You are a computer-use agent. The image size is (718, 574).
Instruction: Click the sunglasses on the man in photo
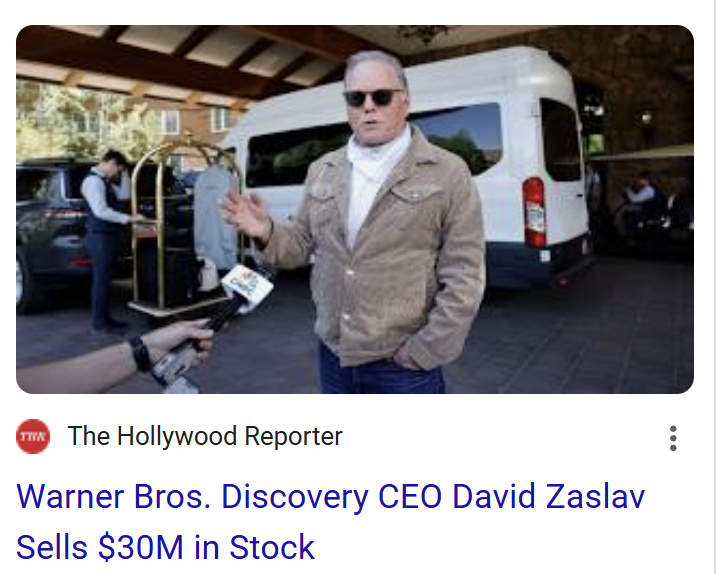click(x=372, y=97)
